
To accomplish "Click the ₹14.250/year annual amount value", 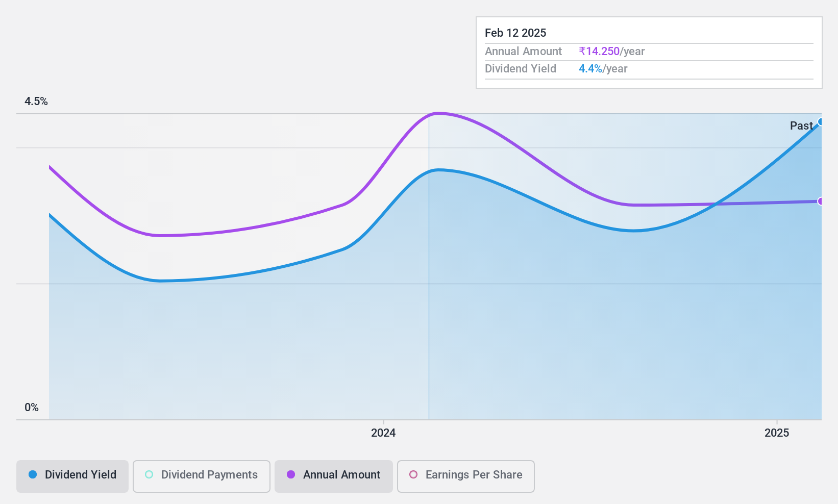I will (x=612, y=51).
